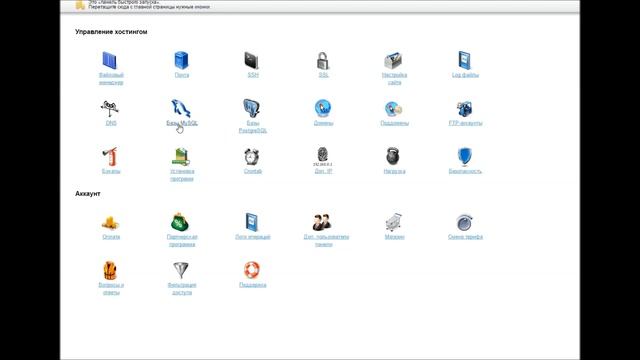
Task: Open the PostgreSQL elephant icon
Action: (252, 109)
